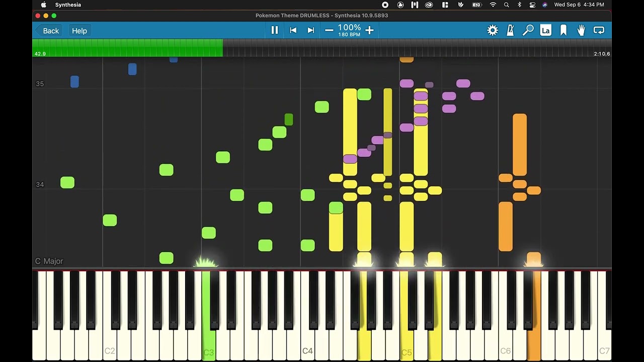The width and height of the screenshot is (644, 362).
Task: Open the Help button
Action: (x=79, y=31)
